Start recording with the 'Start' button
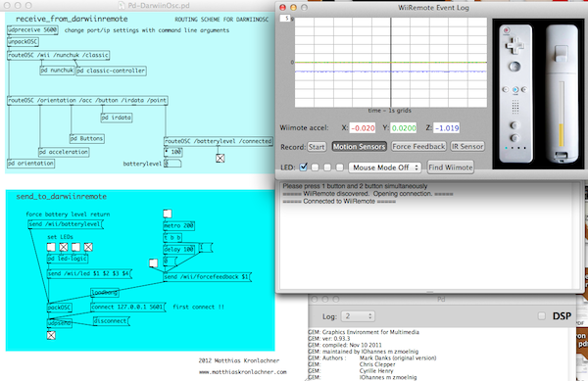 [317, 147]
